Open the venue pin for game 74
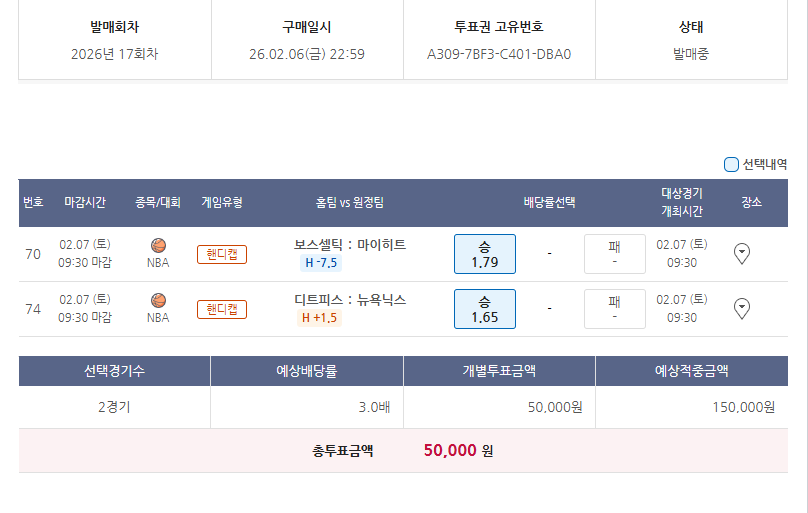Screen dimensions: 808x513 click(742, 309)
